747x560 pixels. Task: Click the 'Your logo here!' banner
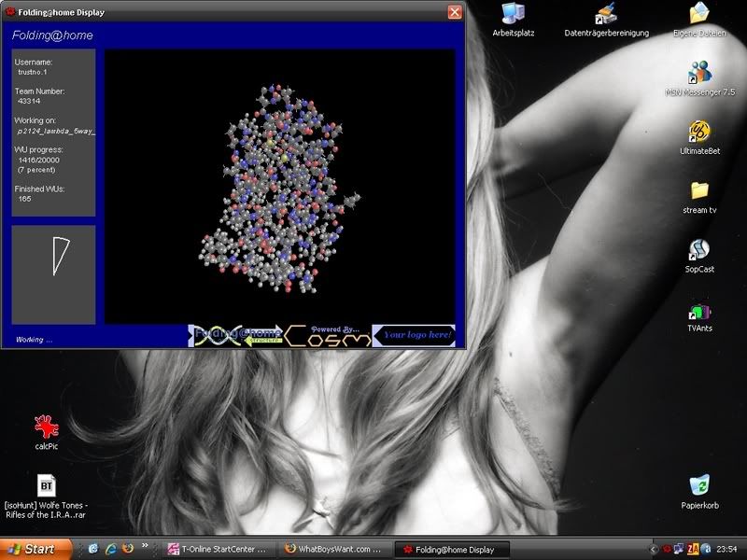tap(414, 335)
